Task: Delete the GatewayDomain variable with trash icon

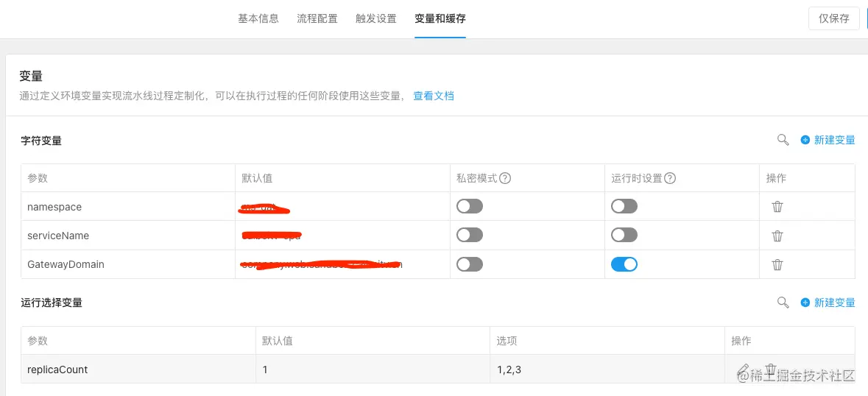Action: (777, 264)
